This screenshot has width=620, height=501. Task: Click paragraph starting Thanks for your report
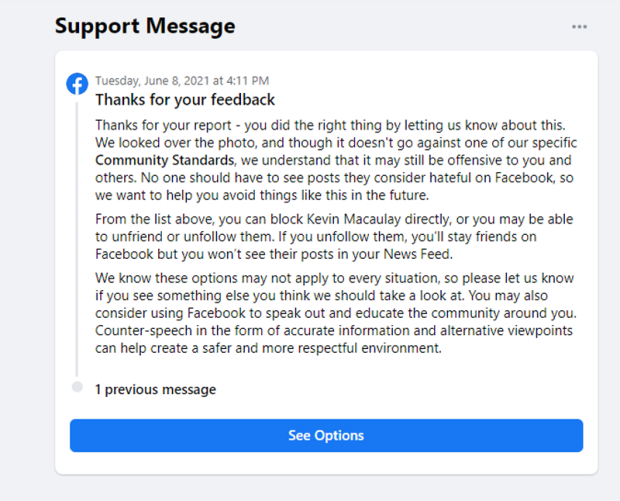(335, 160)
